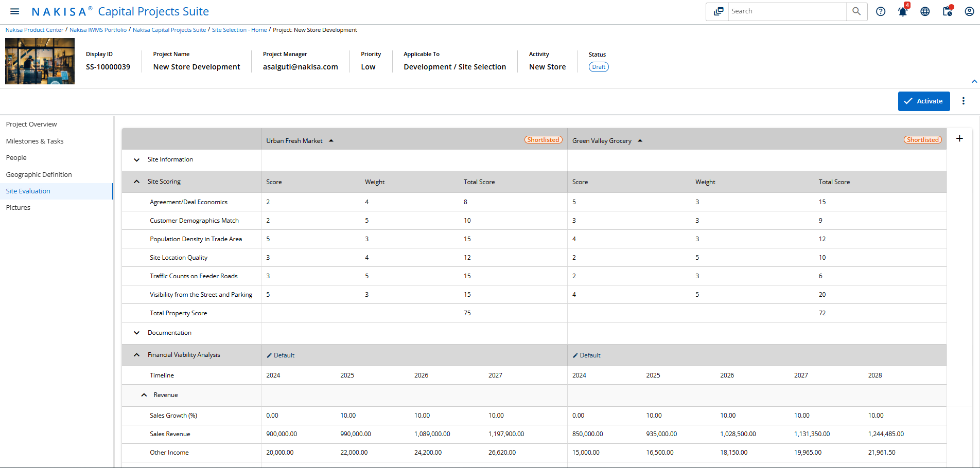Open the three-dot more actions menu

click(964, 101)
